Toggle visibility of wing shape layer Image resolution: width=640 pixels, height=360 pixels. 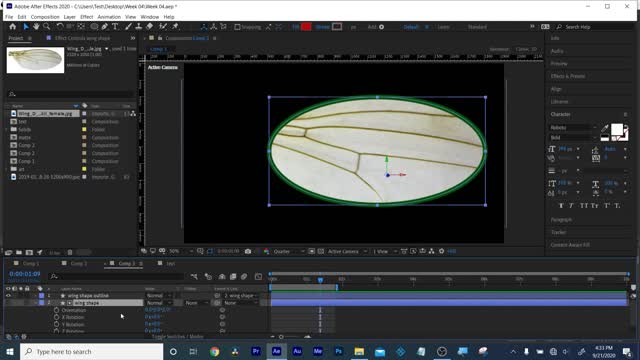tap(8, 303)
